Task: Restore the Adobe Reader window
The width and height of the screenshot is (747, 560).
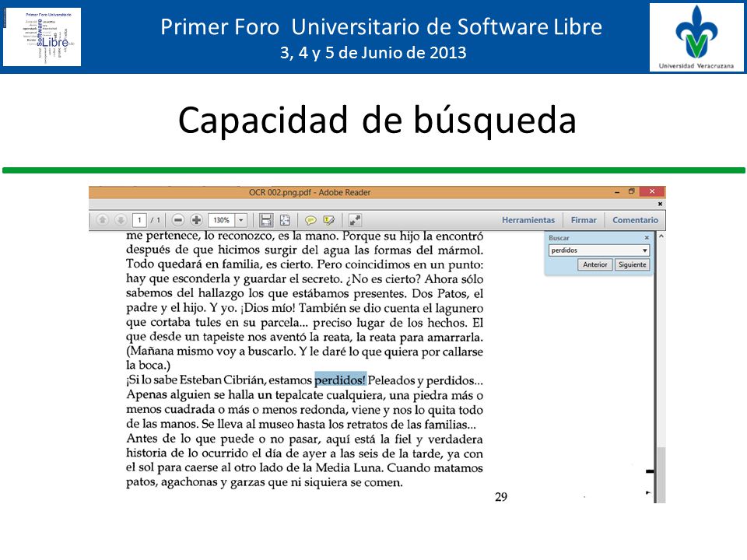Action: (x=631, y=191)
